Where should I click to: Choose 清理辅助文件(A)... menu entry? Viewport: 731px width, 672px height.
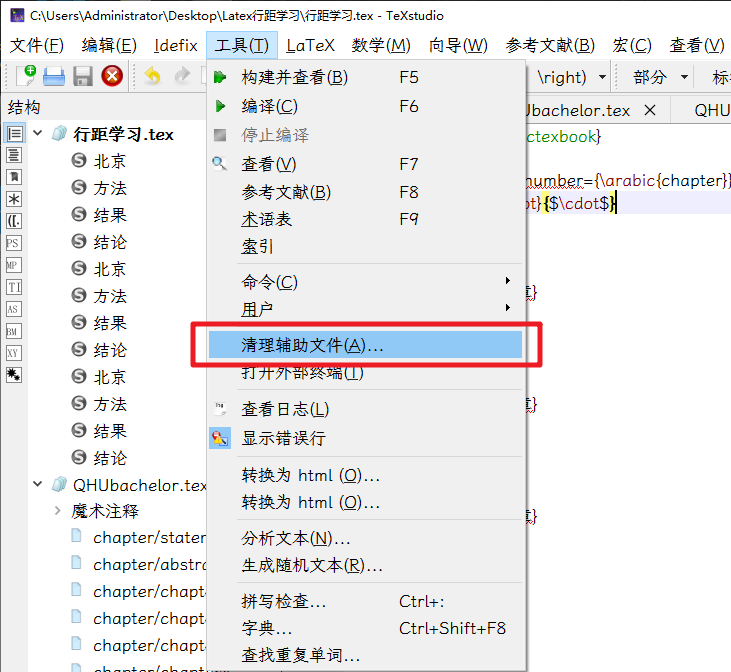[x=365, y=345]
